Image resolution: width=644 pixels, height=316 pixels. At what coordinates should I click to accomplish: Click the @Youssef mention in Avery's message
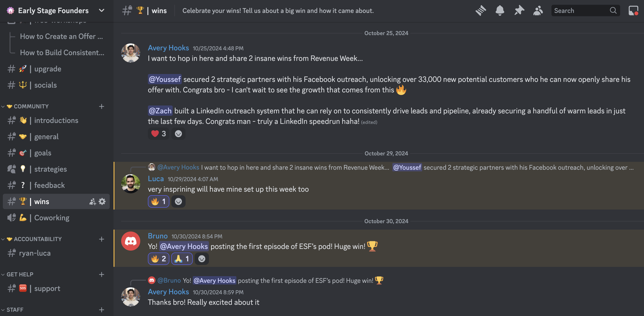[165, 79]
